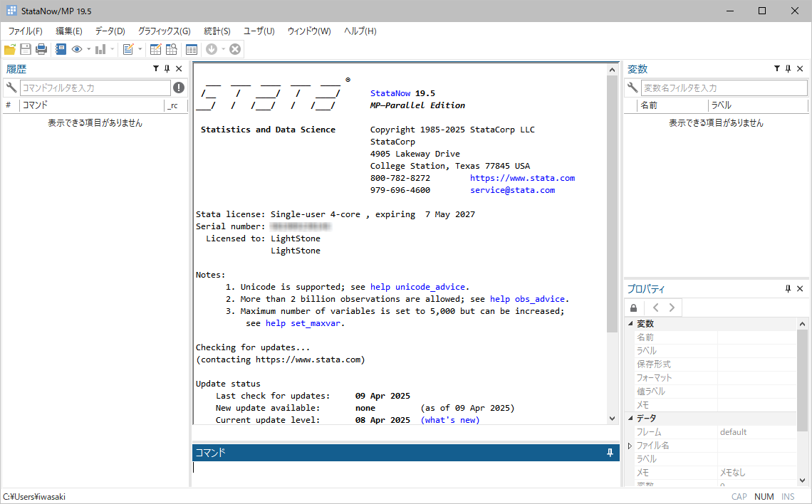The height and width of the screenshot is (504, 812).
Task: Expand the ファイル名 row in プロパティ
Action: point(630,446)
